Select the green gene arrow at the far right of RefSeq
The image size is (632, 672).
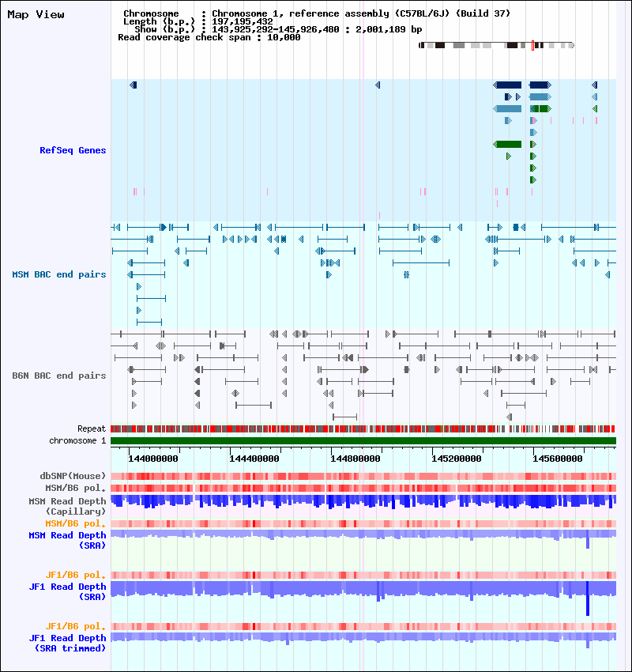click(x=594, y=109)
